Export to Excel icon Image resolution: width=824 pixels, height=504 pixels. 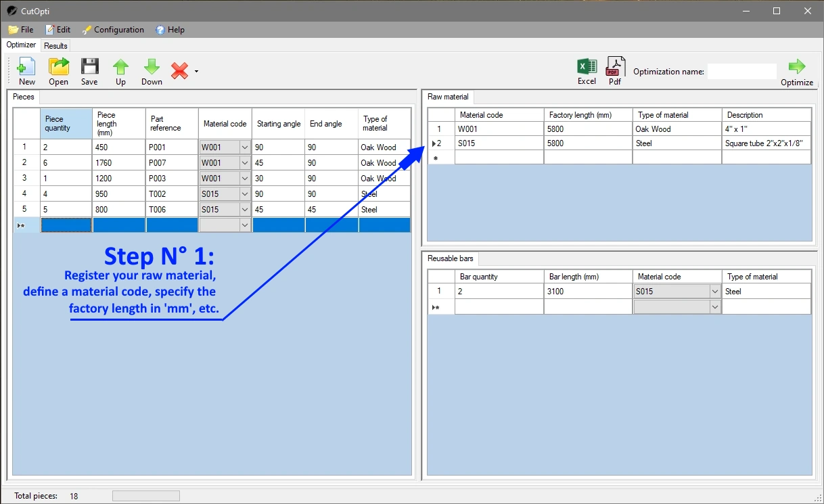click(587, 68)
